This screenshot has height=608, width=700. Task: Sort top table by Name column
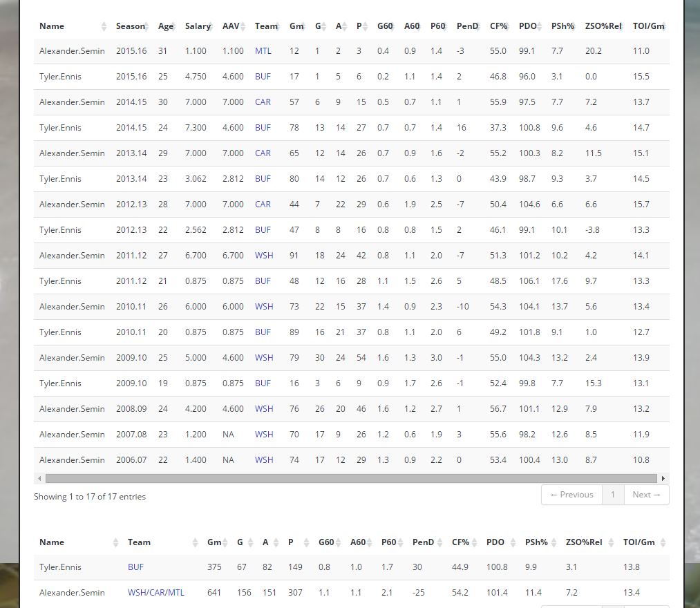[x=72, y=26]
